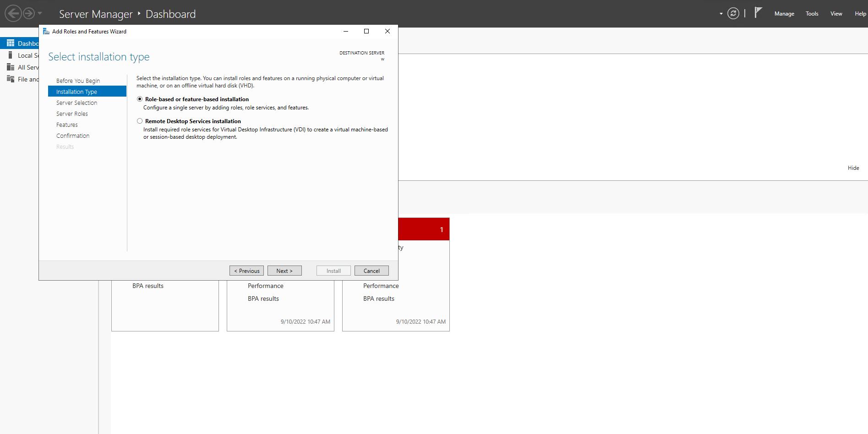Screen dimensions: 868x434
Task: Jump to the Features wizard step
Action: click(67, 125)
